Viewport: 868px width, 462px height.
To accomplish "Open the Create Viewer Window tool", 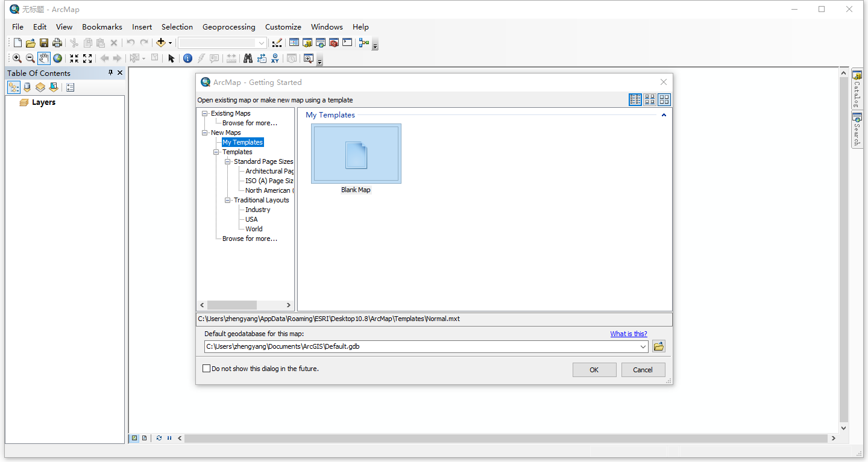I will pos(309,58).
